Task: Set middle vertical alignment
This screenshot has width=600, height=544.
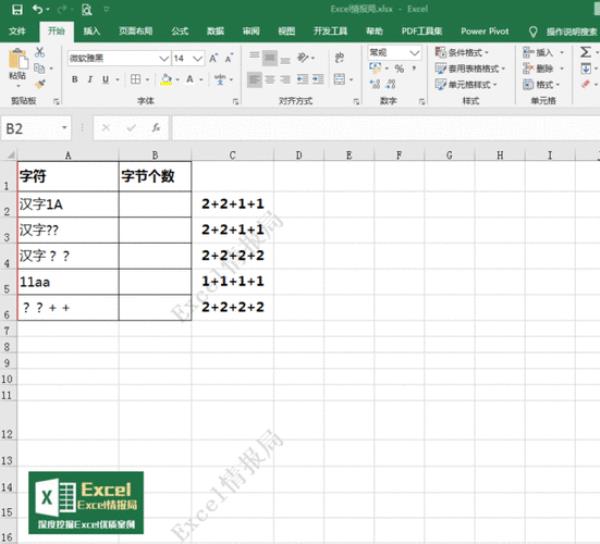Action: coord(269,58)
